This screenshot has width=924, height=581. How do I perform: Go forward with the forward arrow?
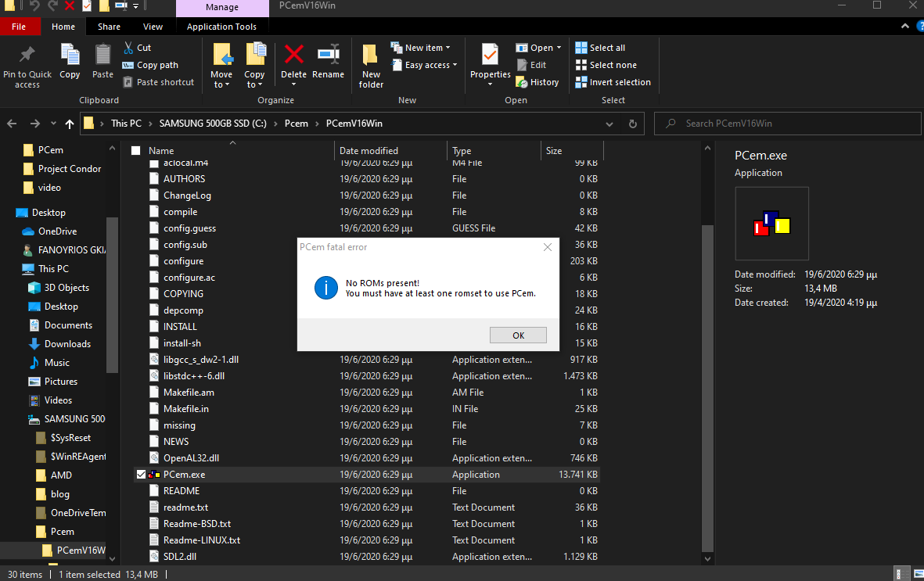point(34,124)
